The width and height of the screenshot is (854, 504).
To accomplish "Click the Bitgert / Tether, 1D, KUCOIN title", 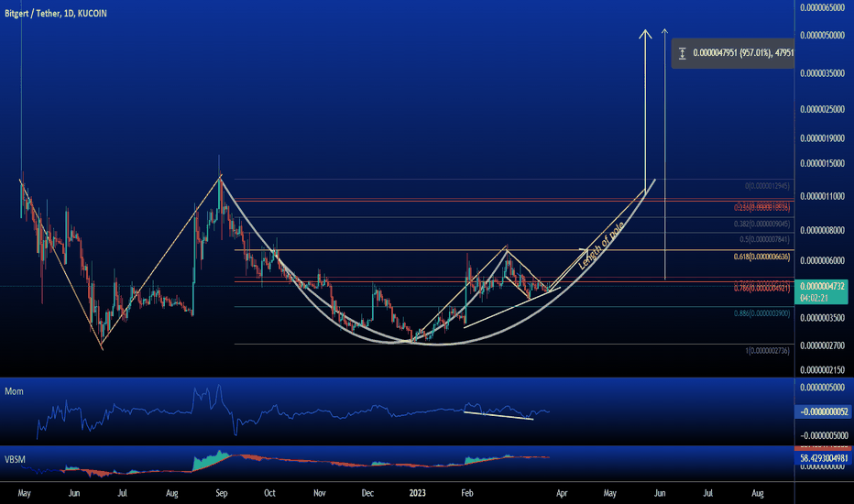I will (x=56, y=13).
